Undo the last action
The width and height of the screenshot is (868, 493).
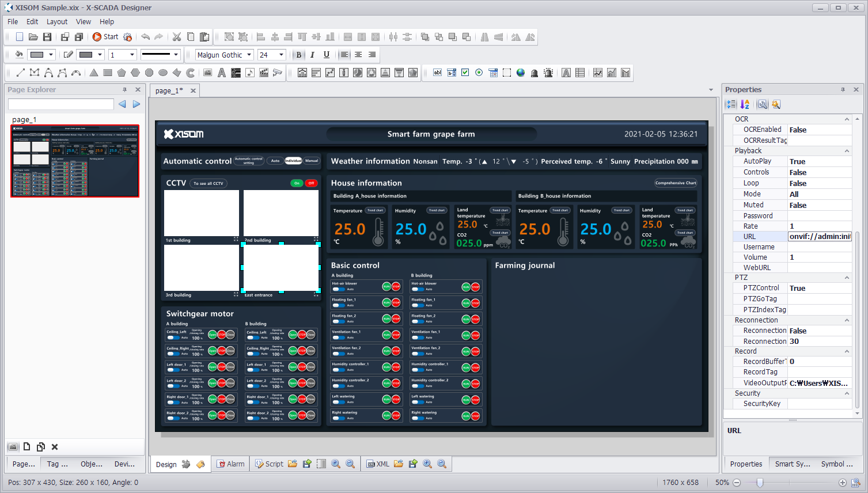(x=146, y=37)
